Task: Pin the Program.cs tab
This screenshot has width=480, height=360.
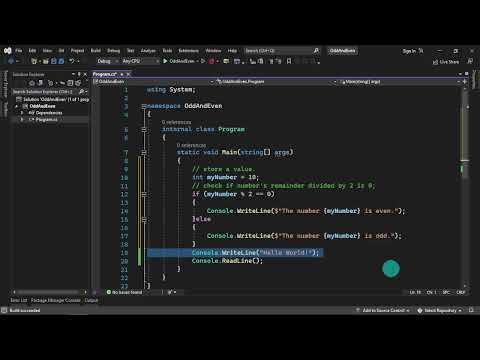Action: [122, 74]
